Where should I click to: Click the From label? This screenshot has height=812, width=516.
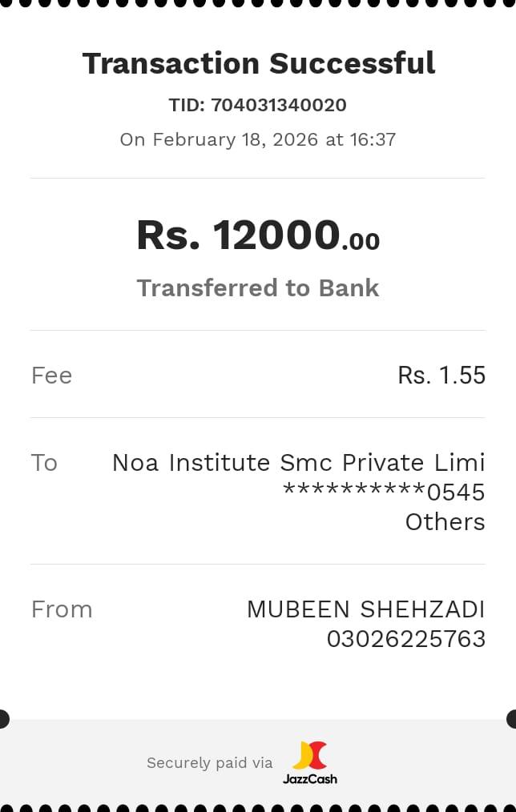62,609
